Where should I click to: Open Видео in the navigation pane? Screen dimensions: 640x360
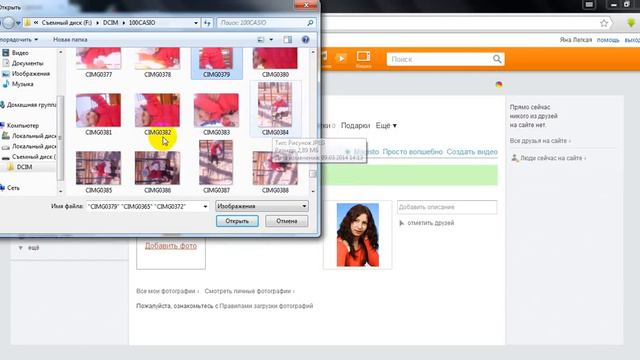[x=20, y=53]
